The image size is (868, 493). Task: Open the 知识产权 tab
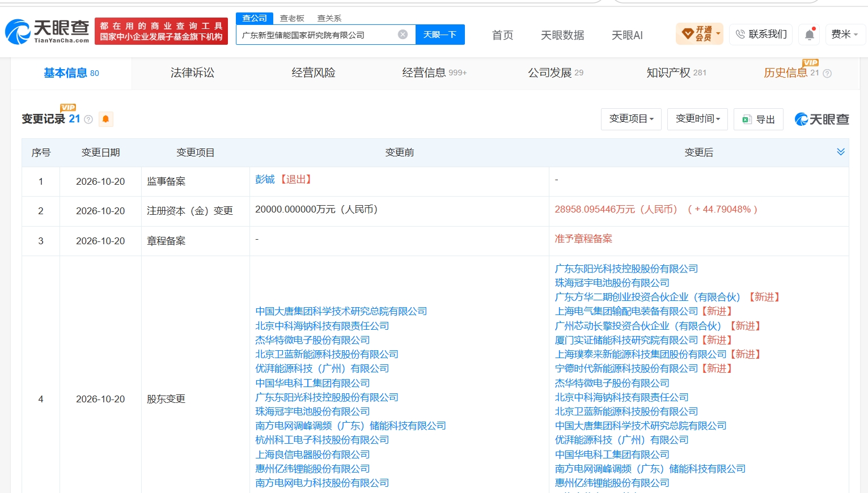tap(676, 73)
